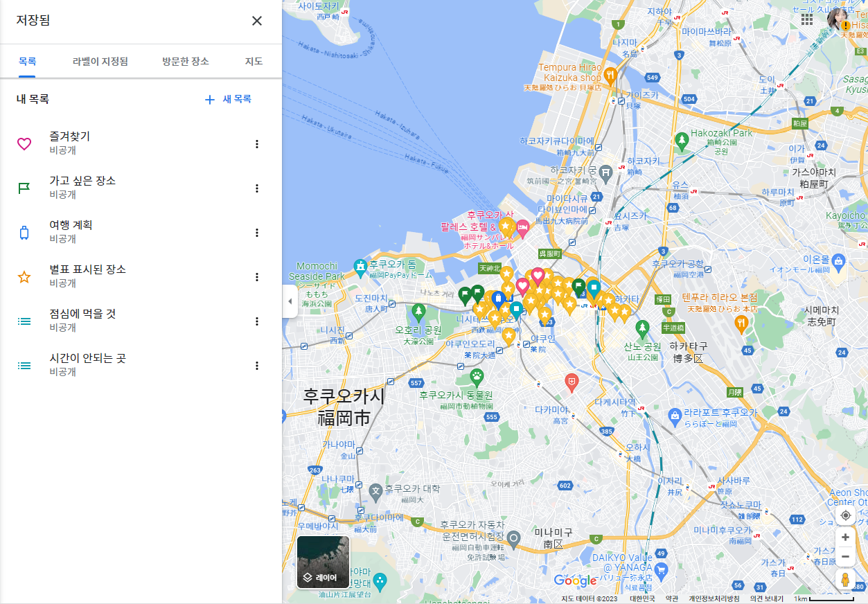This screenshot has width=868, height=604.
Task: Open the 즐겨찾기 list
Action: point(141,143)
